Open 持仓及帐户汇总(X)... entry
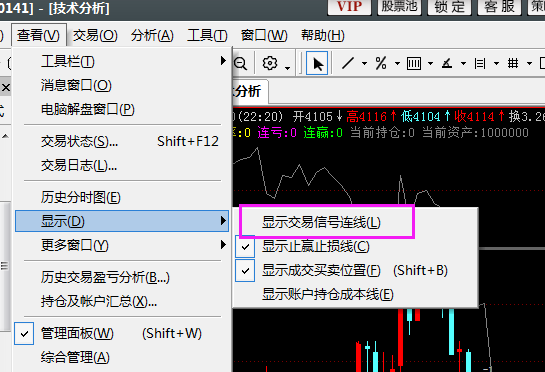Viewport: 545px width, 372px height. click(122, 301)
